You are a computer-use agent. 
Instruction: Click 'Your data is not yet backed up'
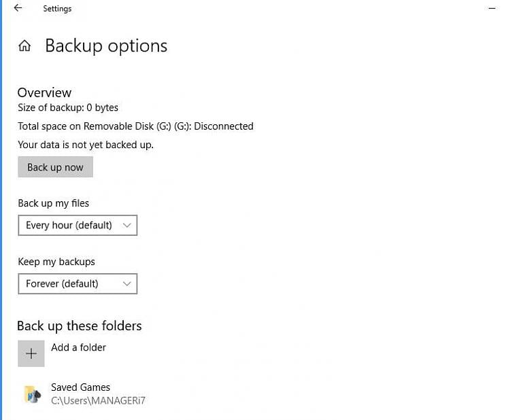[x=86, y=145]
